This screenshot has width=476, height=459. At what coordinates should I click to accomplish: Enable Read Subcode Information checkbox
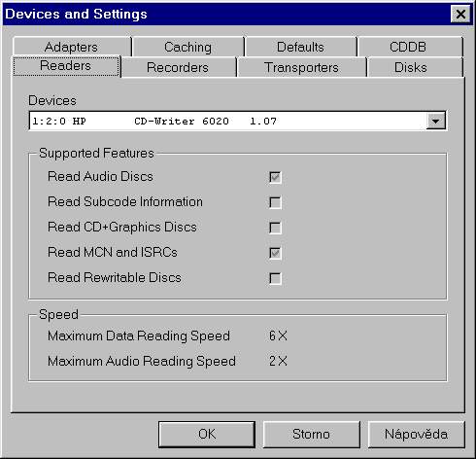[x=275, y=202]
